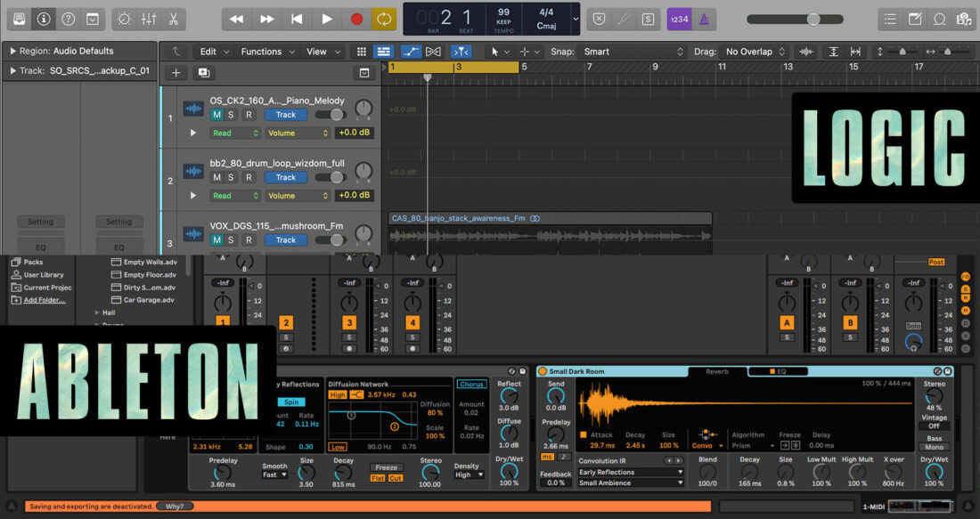Open the Note Pads icon

(915, 19)
